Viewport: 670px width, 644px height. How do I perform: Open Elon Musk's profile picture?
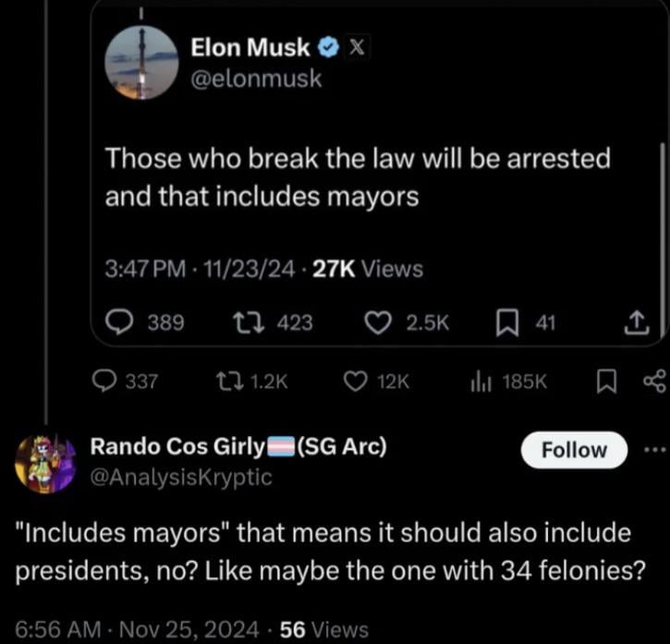pos(140,62)
